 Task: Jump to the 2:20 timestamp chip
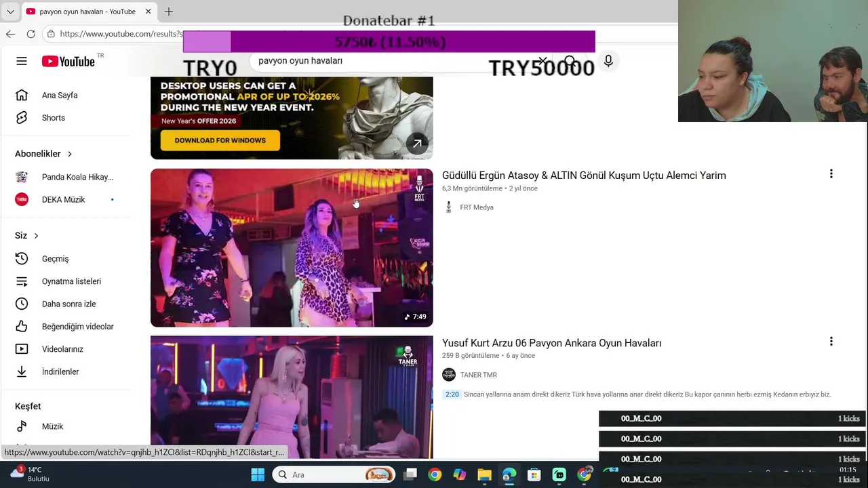pyautogui.click(x=452, y=394)
